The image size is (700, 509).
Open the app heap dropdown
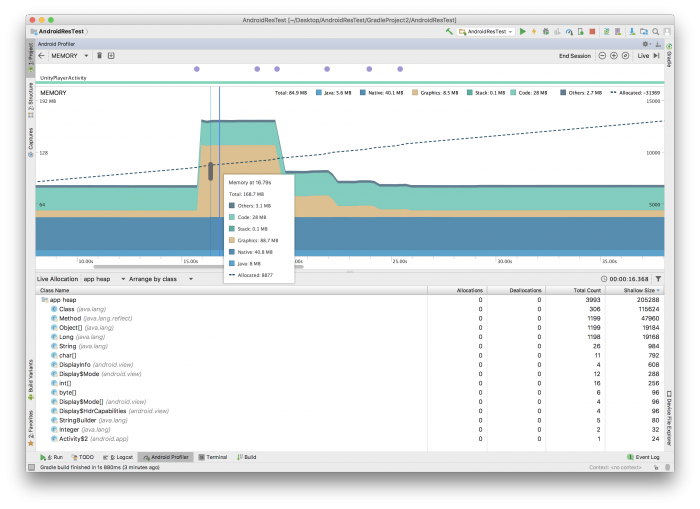(98, 279)
